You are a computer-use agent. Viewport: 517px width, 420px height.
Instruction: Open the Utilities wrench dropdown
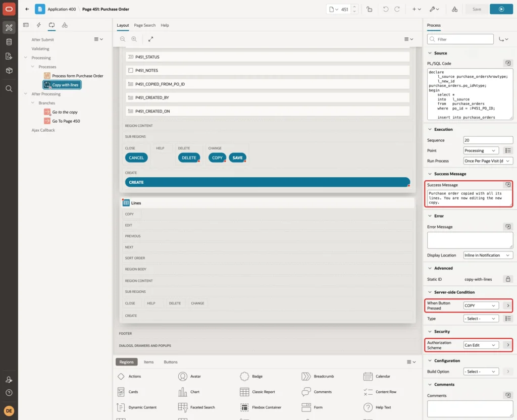(x=434, y=9)
